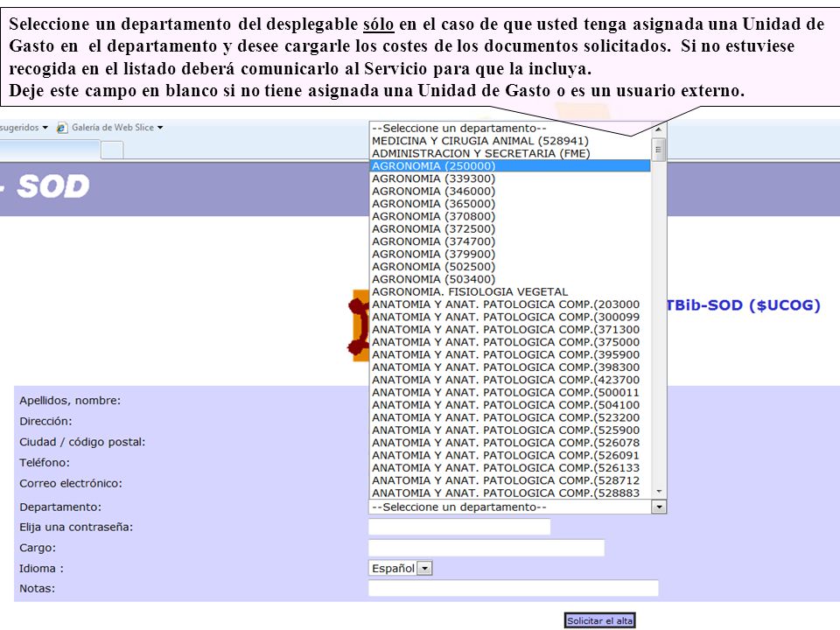
Task: Select AGRONOMIA (365000) option
Action: [x=510, y=204]
